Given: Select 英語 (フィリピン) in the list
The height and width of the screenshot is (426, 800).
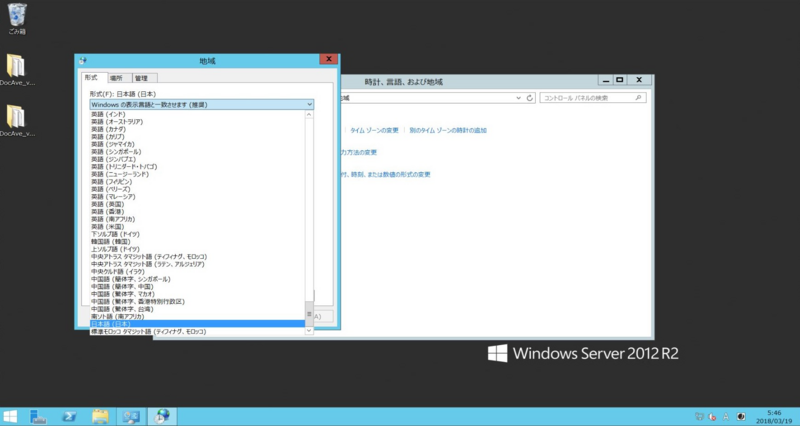Looking at the screenshot, I should 197,182.
